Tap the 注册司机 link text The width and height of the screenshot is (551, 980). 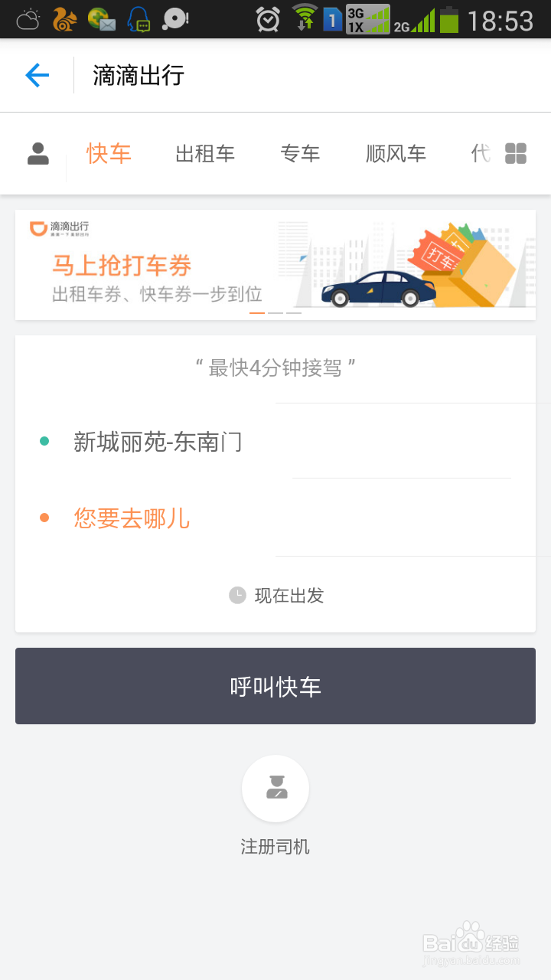coord(275,847)
